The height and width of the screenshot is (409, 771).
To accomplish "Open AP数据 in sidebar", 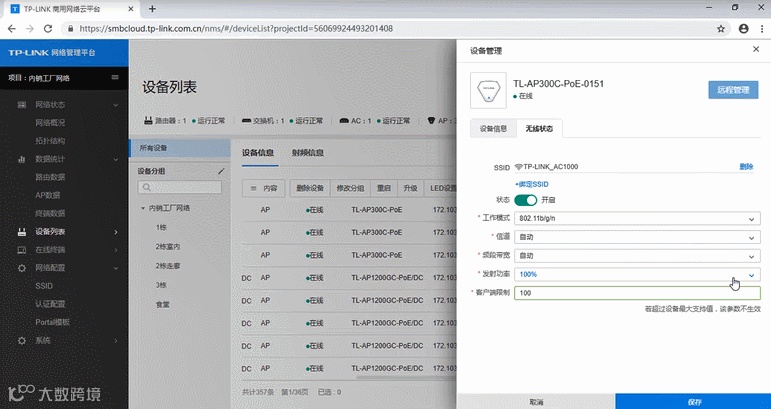I will tap(48, 195).
